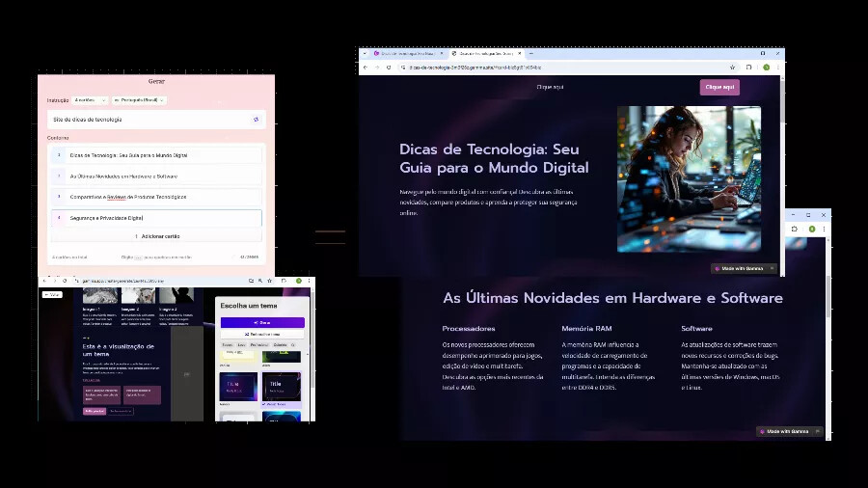The width and height of the screenshot is (868, 488).
Task: Reload icon in bottom-left theme browser
Action: [x=65, y=281]
